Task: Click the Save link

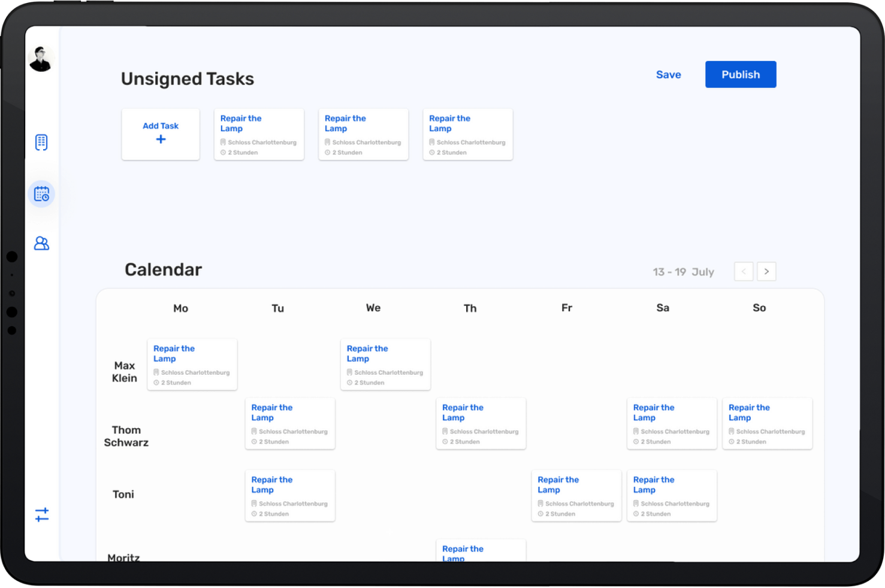Action: [x=668, y=75]
